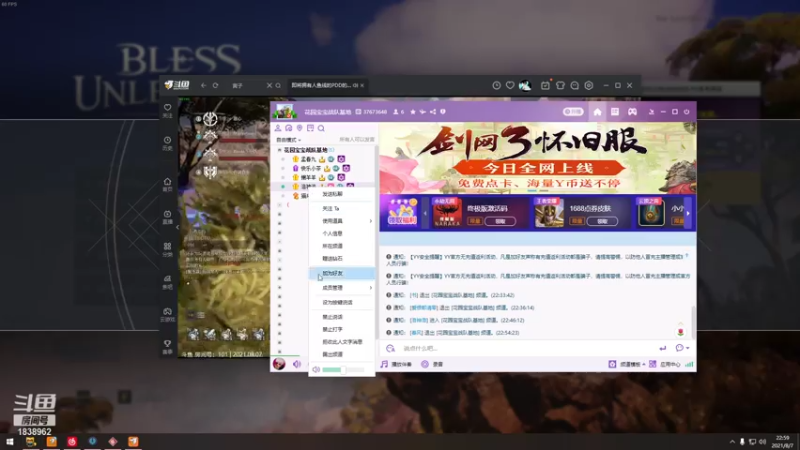The height and width of the screenshot is (450, 800).
Task: Click the 领取 button on the 1688 点券 card
Action: point(602,221)
